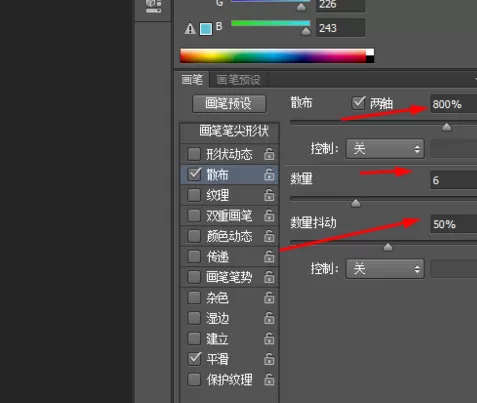Uncheck the 散布 checkbox
477x403 pixels.
click(194, 174)
